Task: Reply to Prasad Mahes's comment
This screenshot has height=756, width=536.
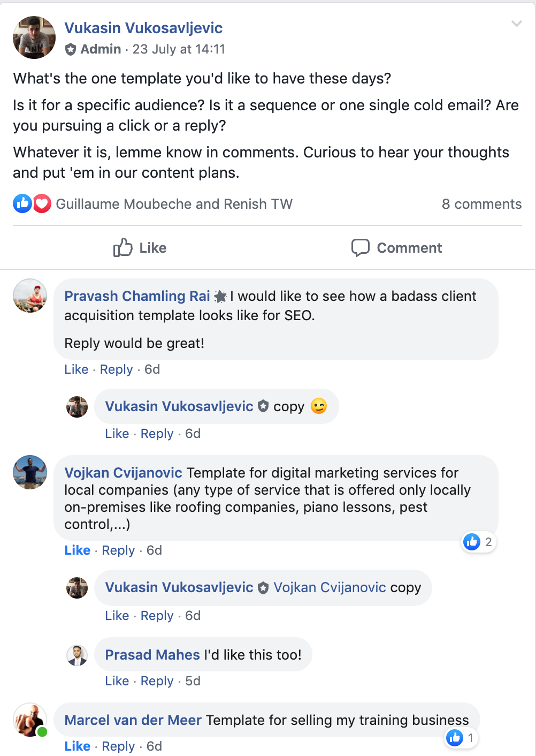Action: pos(157,681)
